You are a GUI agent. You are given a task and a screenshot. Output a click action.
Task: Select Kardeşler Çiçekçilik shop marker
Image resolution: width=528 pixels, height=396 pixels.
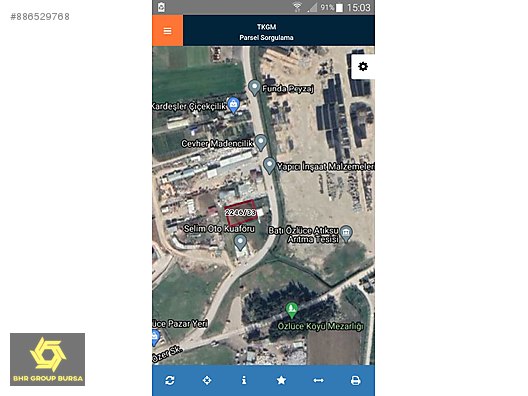233,105
